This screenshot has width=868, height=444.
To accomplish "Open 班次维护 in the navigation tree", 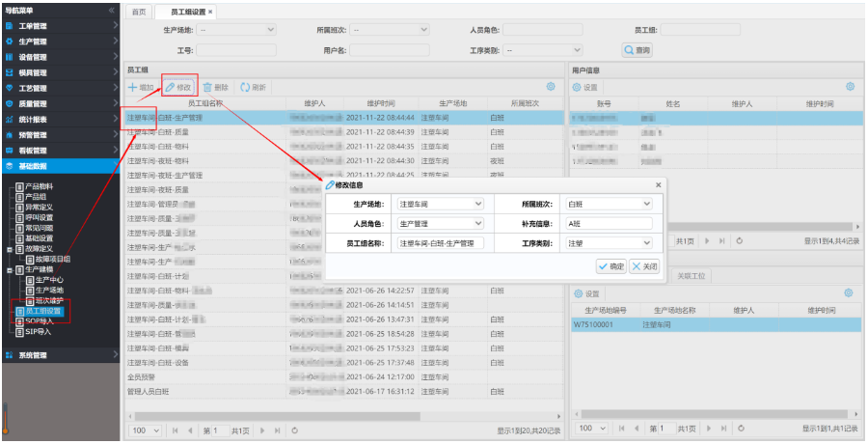I will pyautogui.click(x=48, y=300).
